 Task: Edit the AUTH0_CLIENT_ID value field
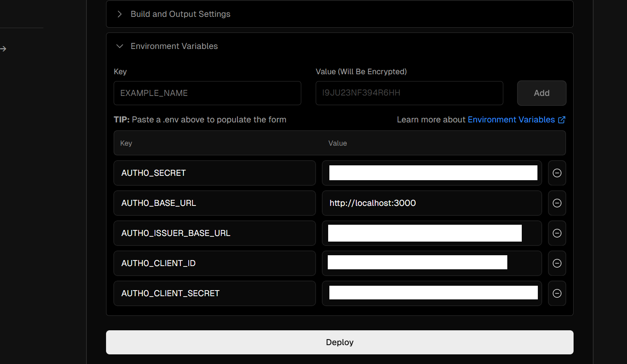coord(432,263)
